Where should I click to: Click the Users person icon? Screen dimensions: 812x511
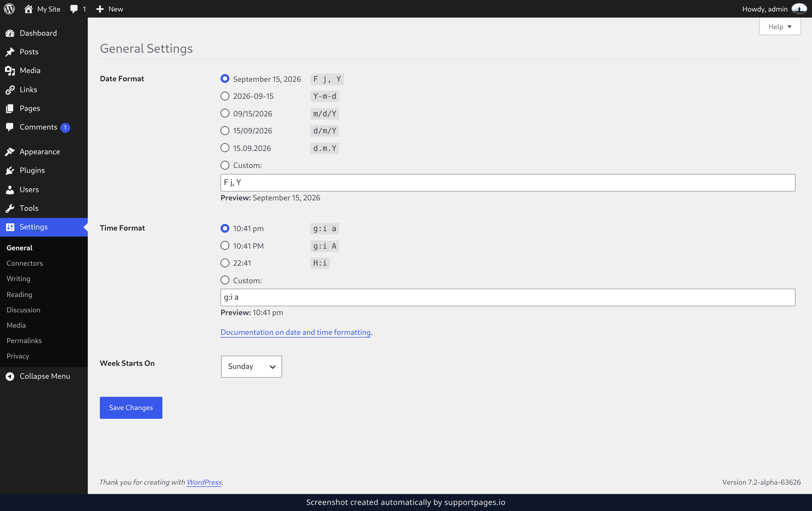click(10, 190)
